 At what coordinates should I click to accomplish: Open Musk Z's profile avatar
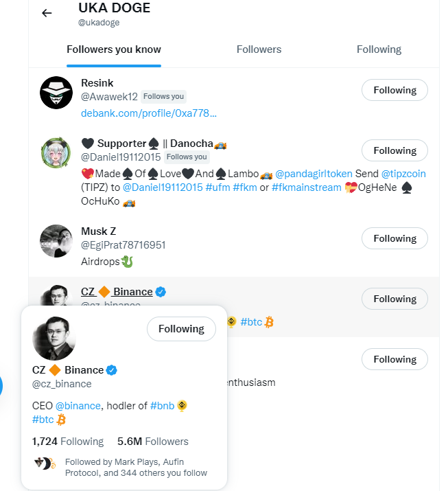tap(56, 241)
